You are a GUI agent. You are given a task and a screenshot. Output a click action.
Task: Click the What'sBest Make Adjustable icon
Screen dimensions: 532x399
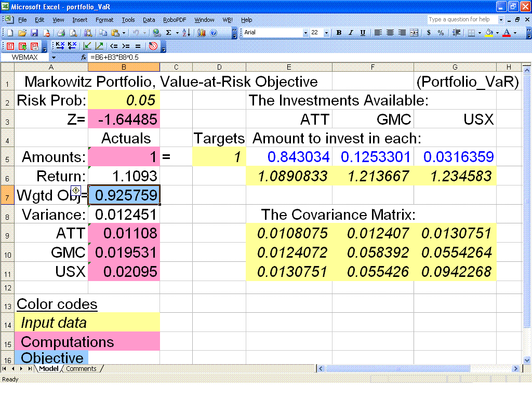click(x=60, y=46)
